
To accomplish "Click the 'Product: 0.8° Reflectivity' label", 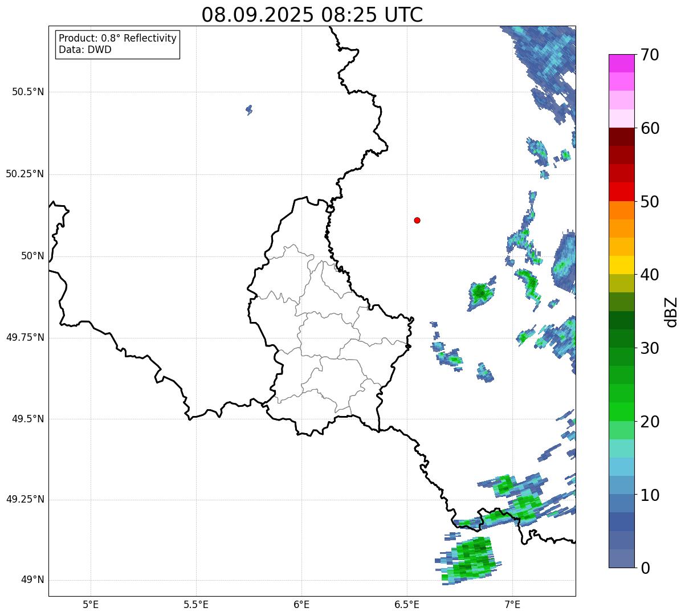I will pos(118,38).
